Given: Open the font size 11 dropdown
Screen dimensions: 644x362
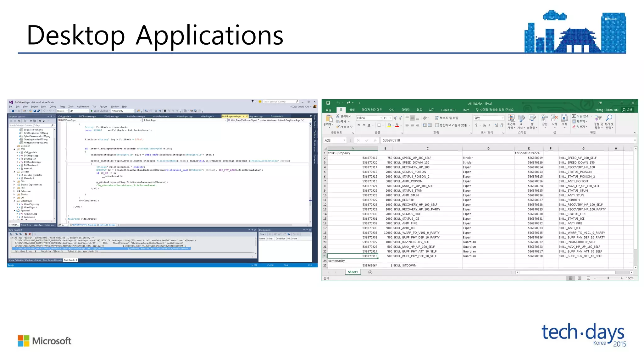Looking at the screenshot, I should 391,118.
